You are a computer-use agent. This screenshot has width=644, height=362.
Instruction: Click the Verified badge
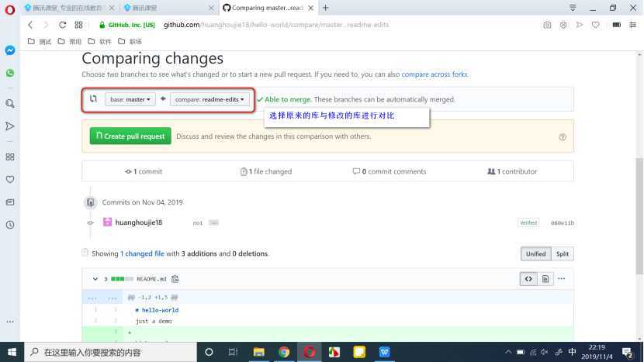pos(528,223)
